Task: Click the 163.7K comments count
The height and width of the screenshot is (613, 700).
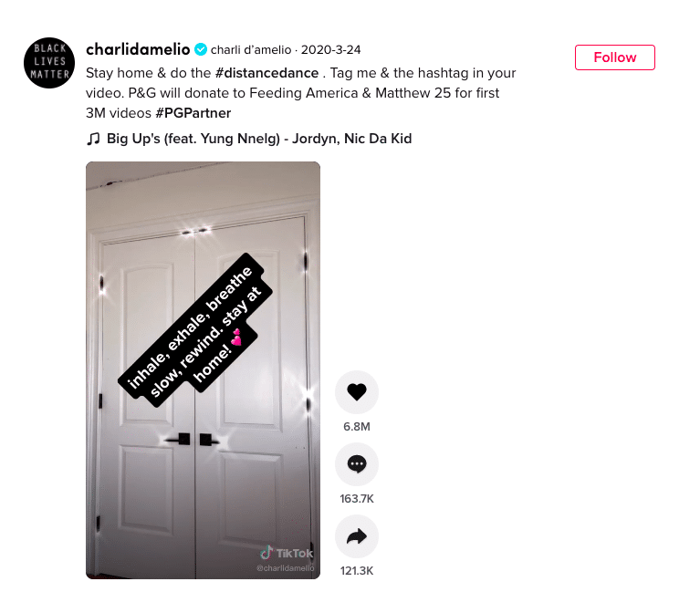Action: click(357, 499)
